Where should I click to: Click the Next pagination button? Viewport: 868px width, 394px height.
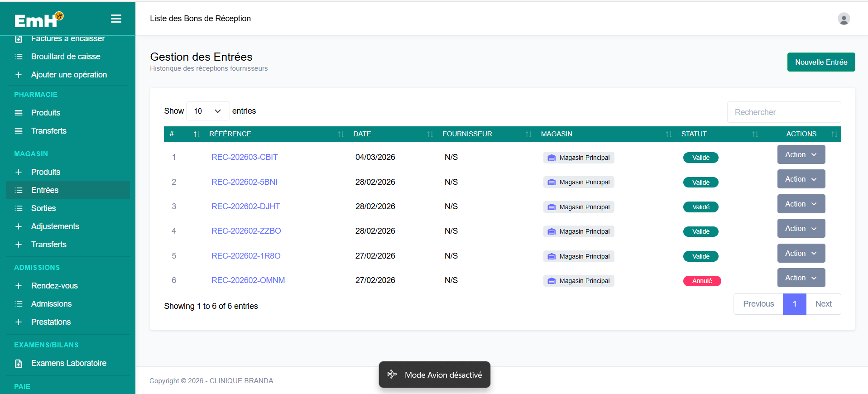pos(823,304)
